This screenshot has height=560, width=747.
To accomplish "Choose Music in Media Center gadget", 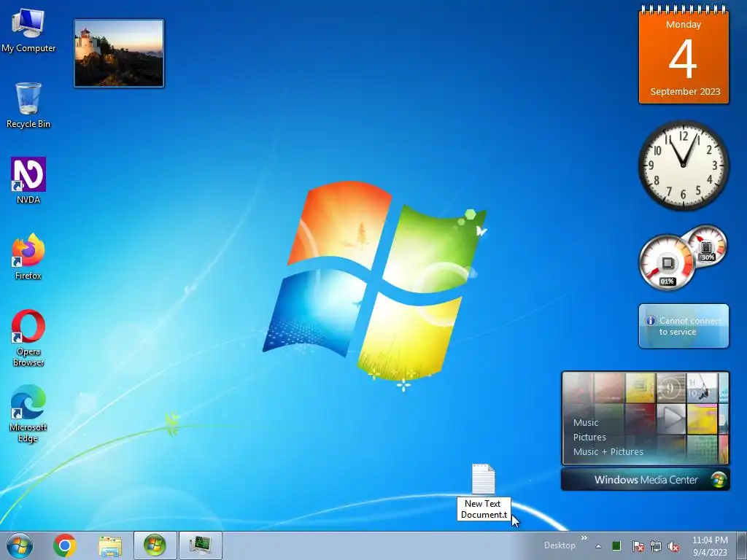I will pos(586,422).
